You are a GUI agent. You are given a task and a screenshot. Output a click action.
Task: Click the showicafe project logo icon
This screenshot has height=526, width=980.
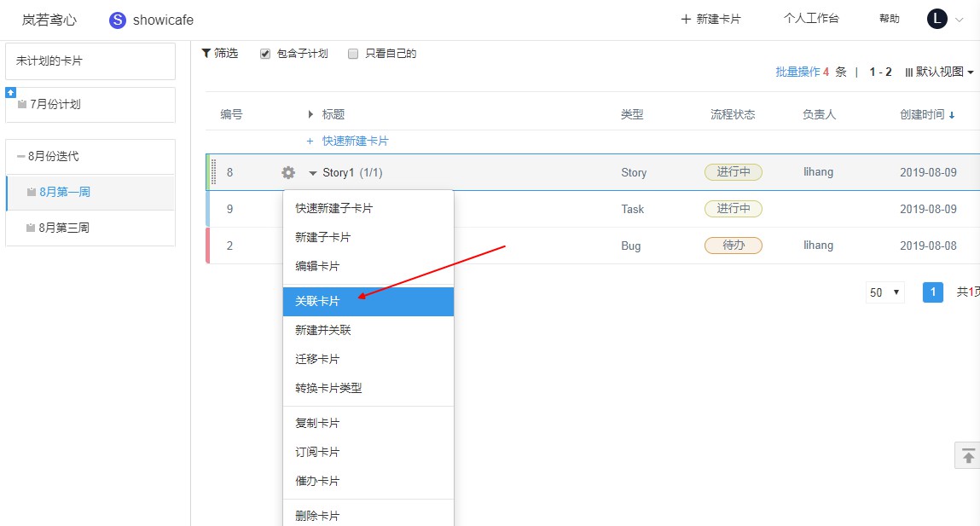[x=118, y=20]
